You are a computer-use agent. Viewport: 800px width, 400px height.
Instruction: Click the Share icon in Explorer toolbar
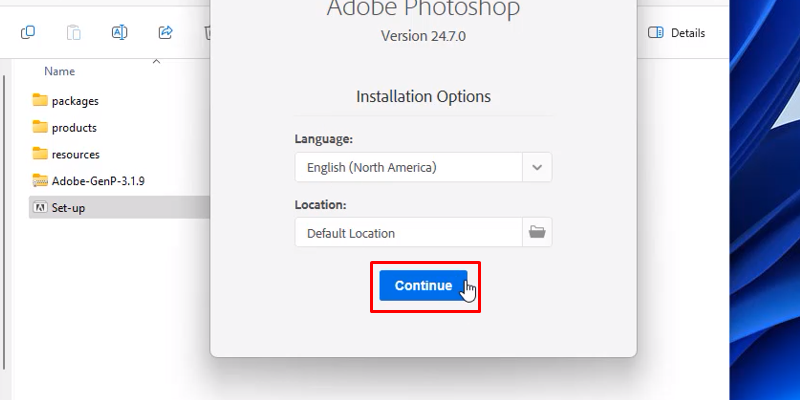(165, 33)
